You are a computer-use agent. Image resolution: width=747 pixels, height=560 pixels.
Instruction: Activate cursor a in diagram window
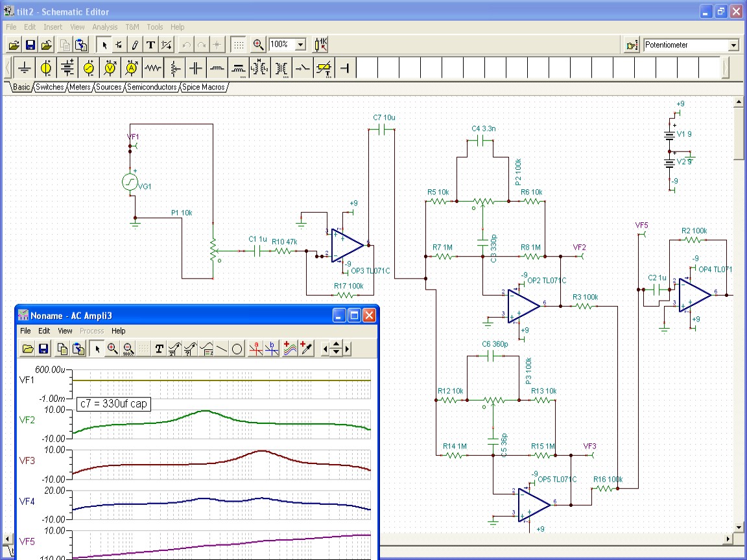tap(256, 349)
